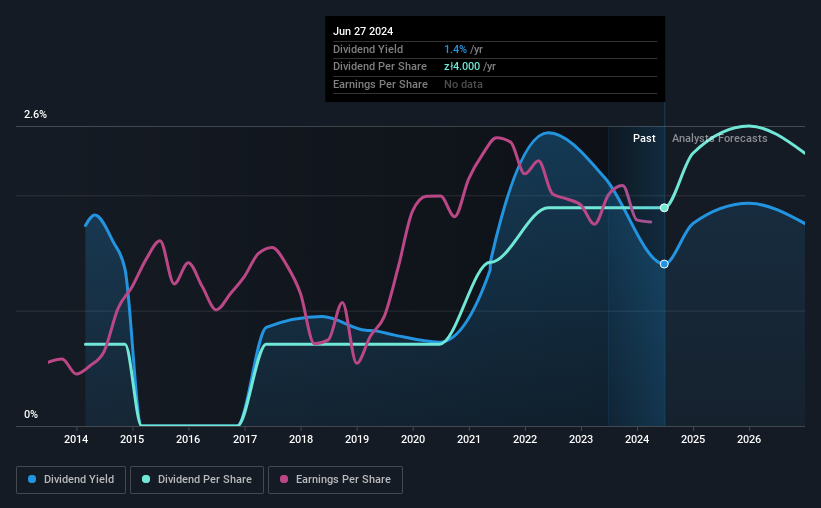821x508 pixels.
Task: Click the tooltip Earnings Per Share row label
Action: coord(380,84)
